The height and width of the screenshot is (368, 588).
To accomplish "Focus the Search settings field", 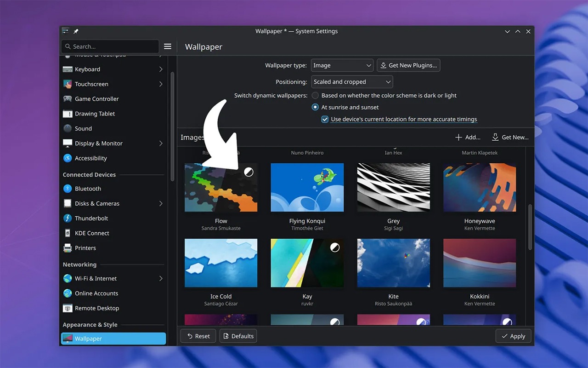I will click(x=110, y=46).
